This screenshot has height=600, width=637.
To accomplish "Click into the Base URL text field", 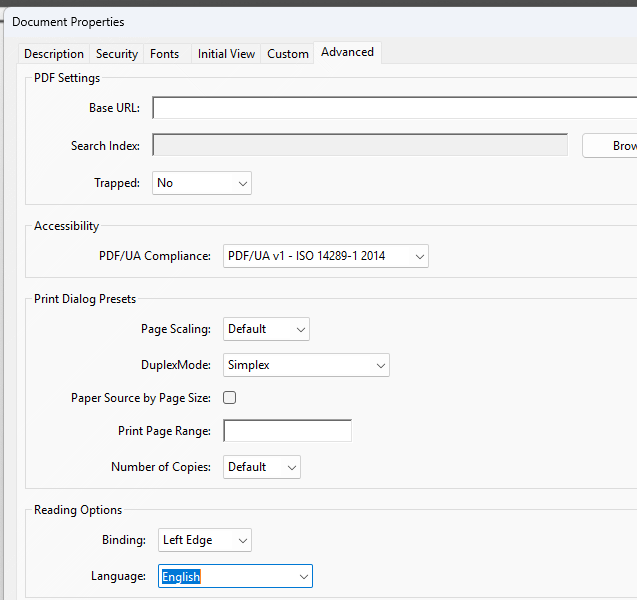I will (390, 108).
